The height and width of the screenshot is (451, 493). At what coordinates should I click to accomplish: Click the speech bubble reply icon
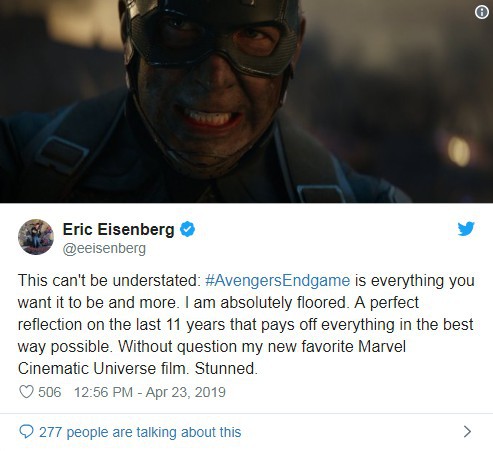coord(26,432)
